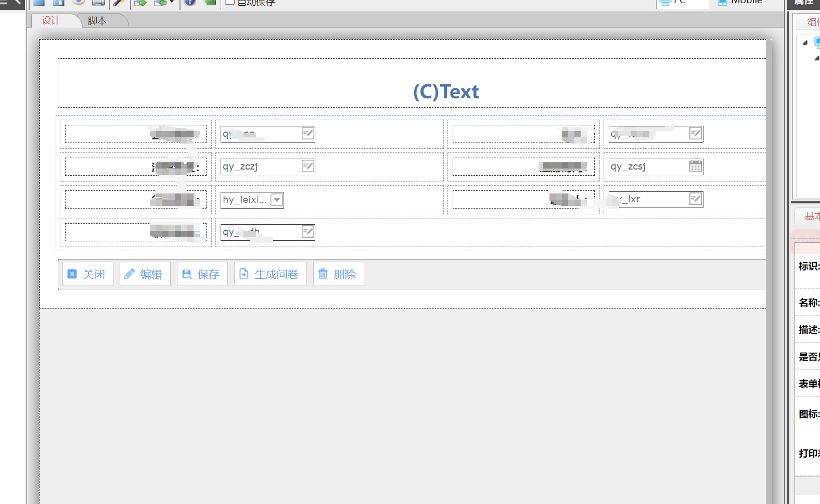The width and height of the screenshot is (820, 504).
Task: Click the 保存 button
Action: [x=202, y=274]
